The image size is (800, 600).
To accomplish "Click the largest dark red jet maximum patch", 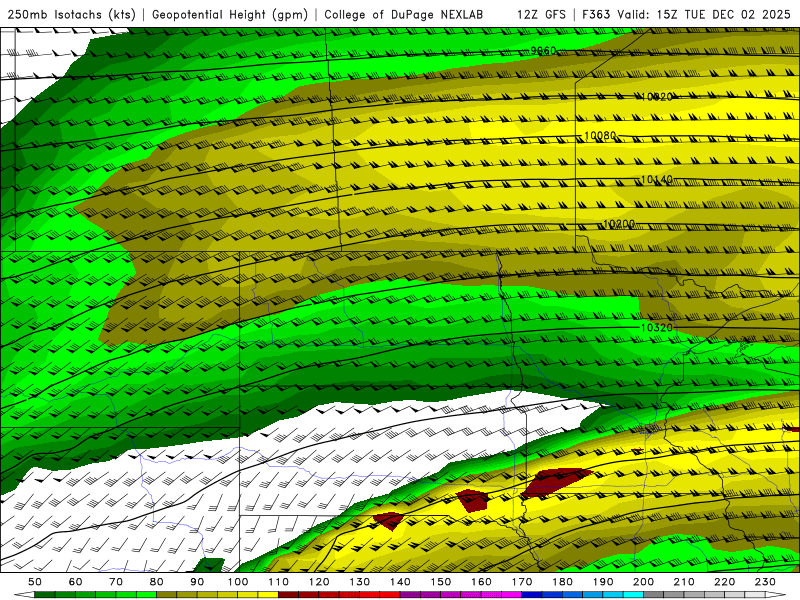I will pyautogui.click(x=556, y=481).
